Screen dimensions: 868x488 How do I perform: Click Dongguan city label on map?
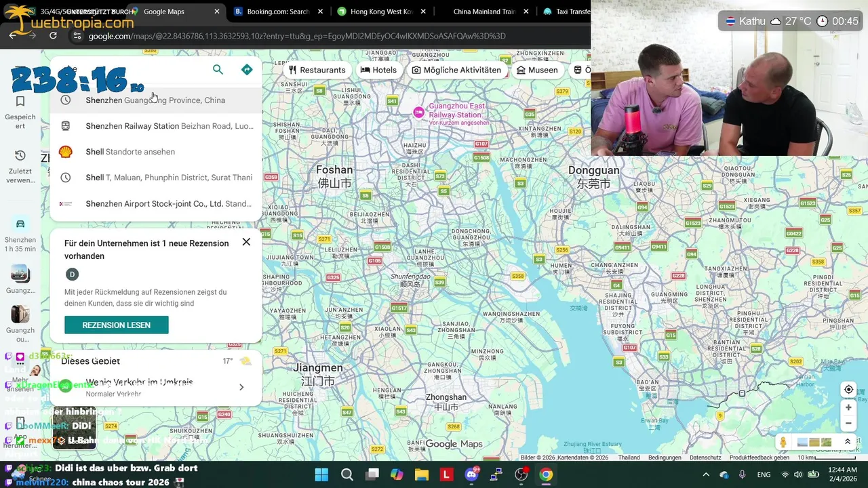[593, 176]
